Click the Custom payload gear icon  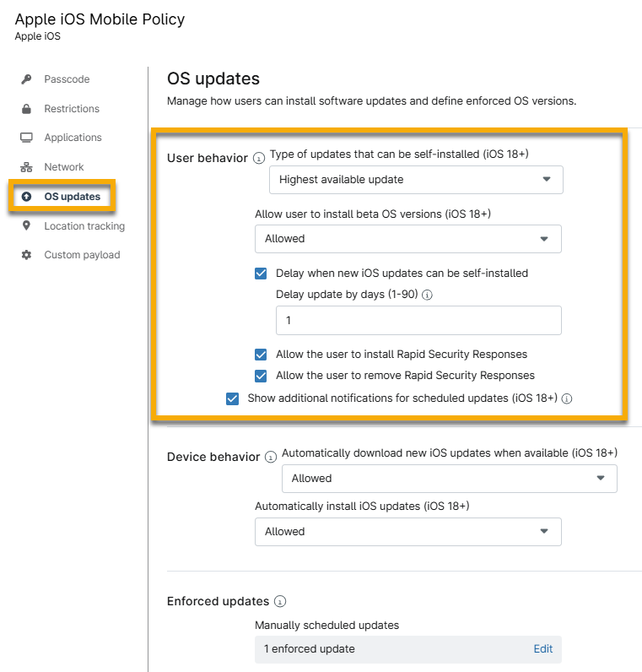(x=27, y=255)
